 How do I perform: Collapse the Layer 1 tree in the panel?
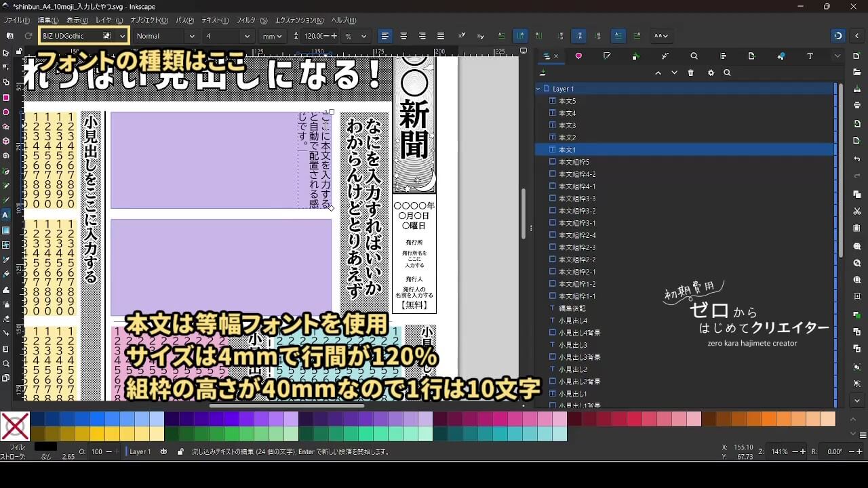click(x=538, y=89)
